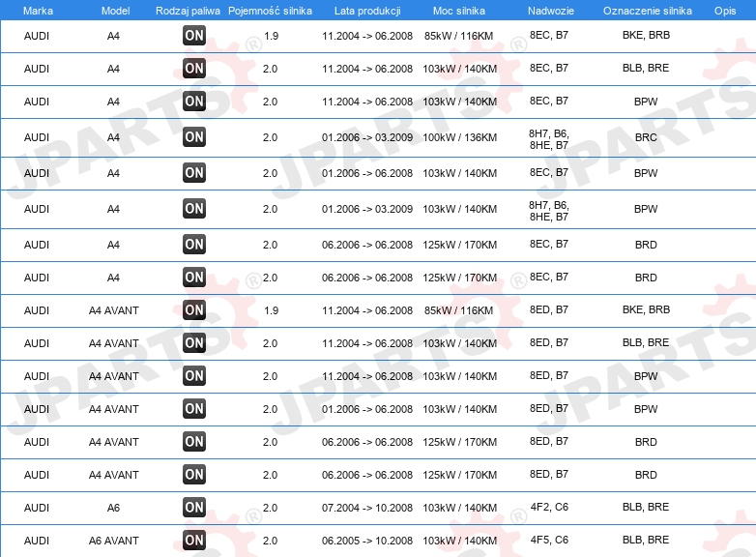Select 1.9 capacity in the 8ED, B7 row

tap(272, 310)
